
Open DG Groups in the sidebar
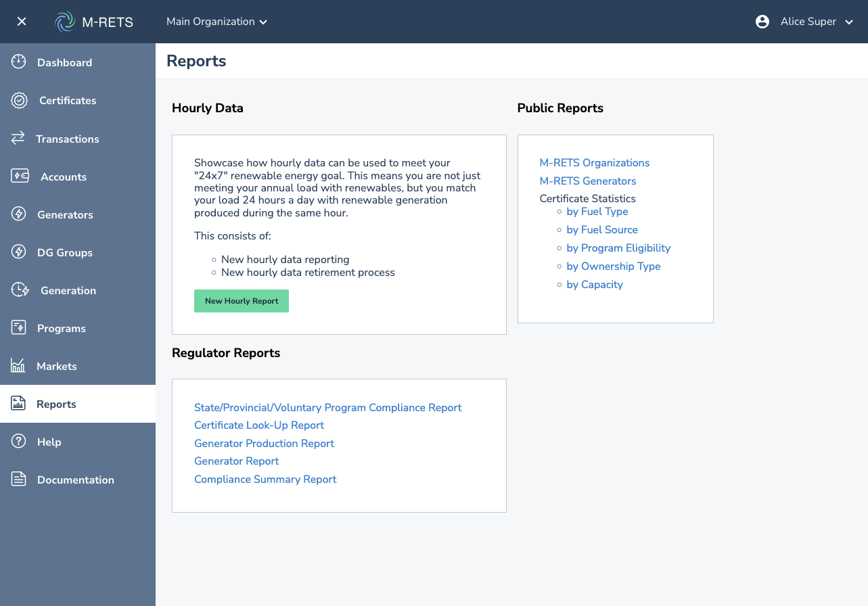pyautogui.click(x=78, y=252)
